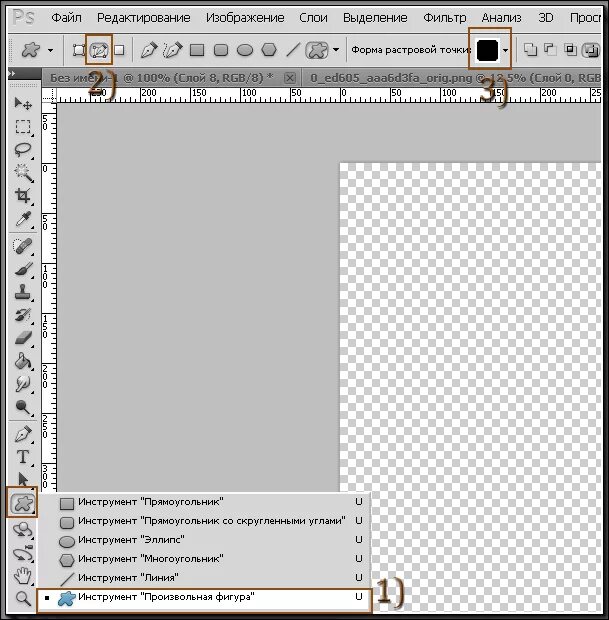Open the Слои menu

(x=313, y=18)
